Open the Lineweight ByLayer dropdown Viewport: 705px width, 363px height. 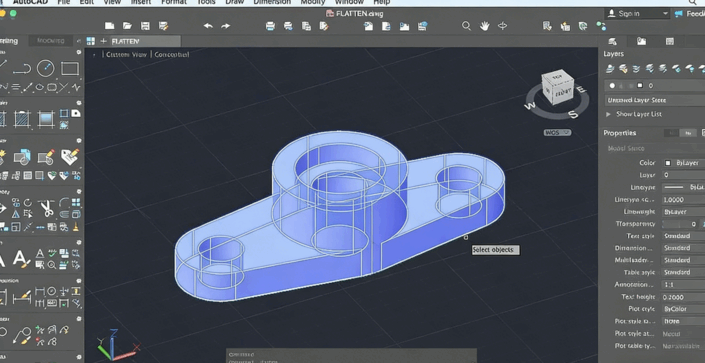683,211
